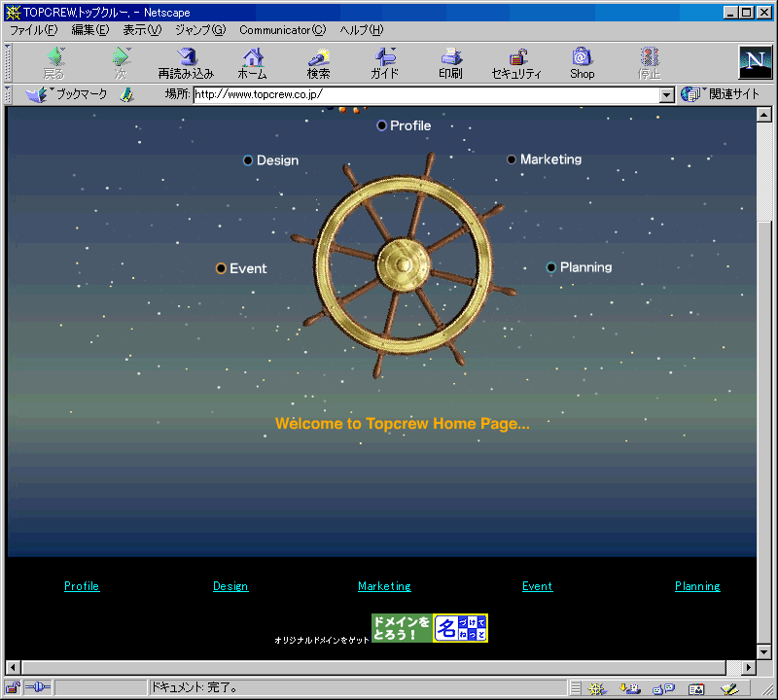
Task: Click the security padlock in status bar
Action: pyautogui.click(x=13, y=687)
